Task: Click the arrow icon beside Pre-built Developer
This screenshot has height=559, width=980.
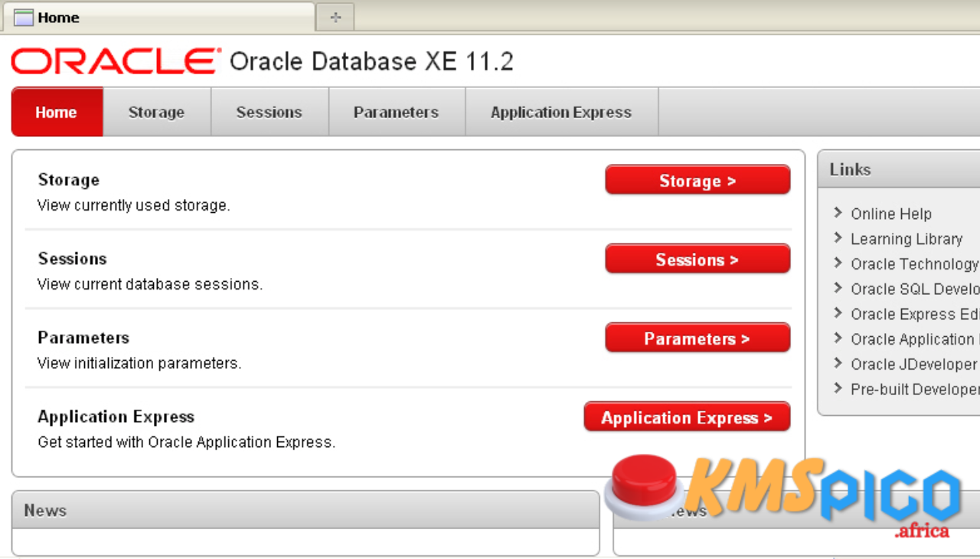Action: (x=838, y=389)
